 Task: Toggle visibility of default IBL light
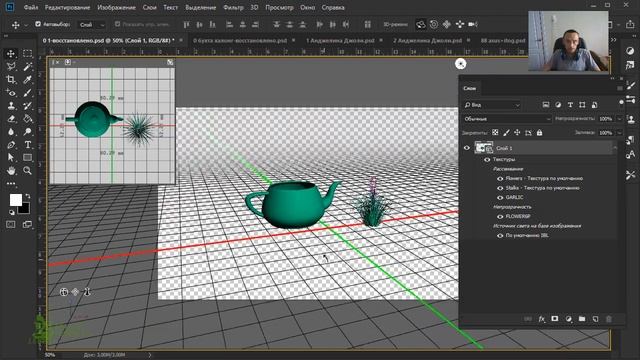(500, 236)
